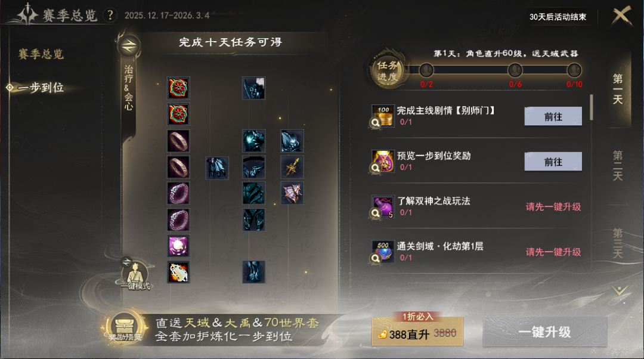
Task: Click the 一键升级 button
Action: [544, 332]
